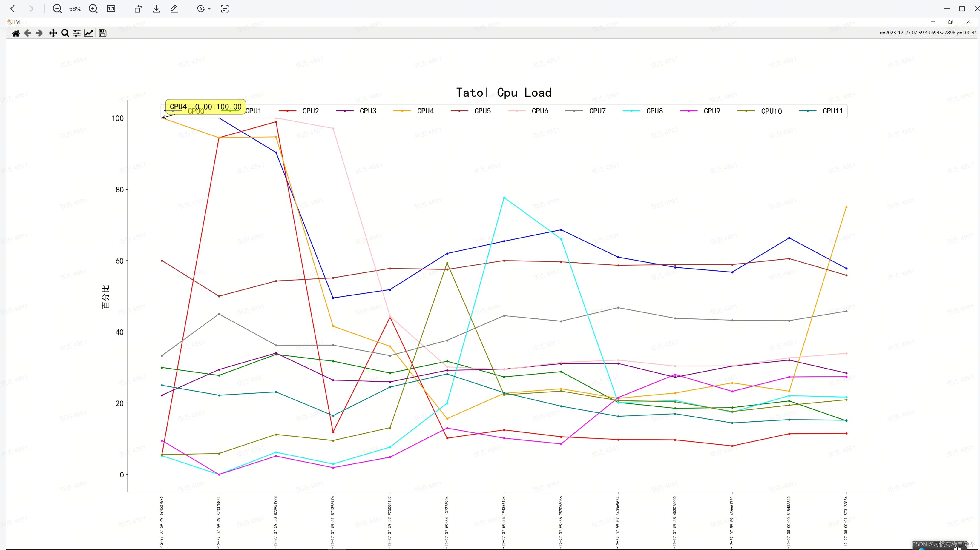Open Edit axis and curve parameters icon

pos(89,33)
